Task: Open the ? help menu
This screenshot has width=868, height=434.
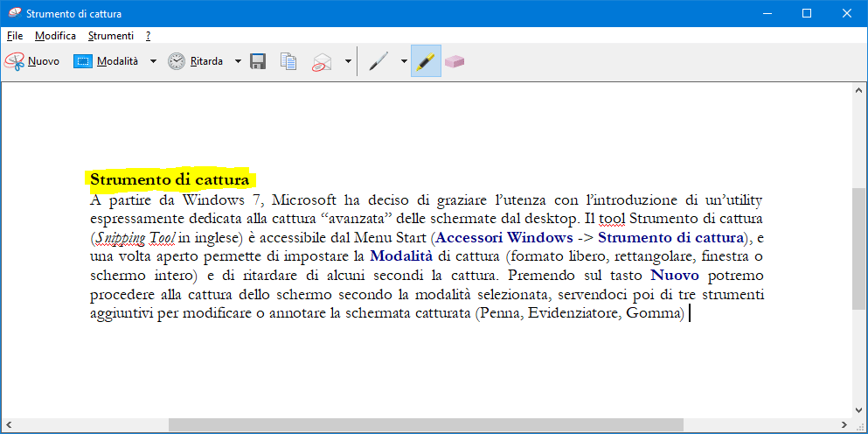Action: pyautogui.click(x=149, y=36)
